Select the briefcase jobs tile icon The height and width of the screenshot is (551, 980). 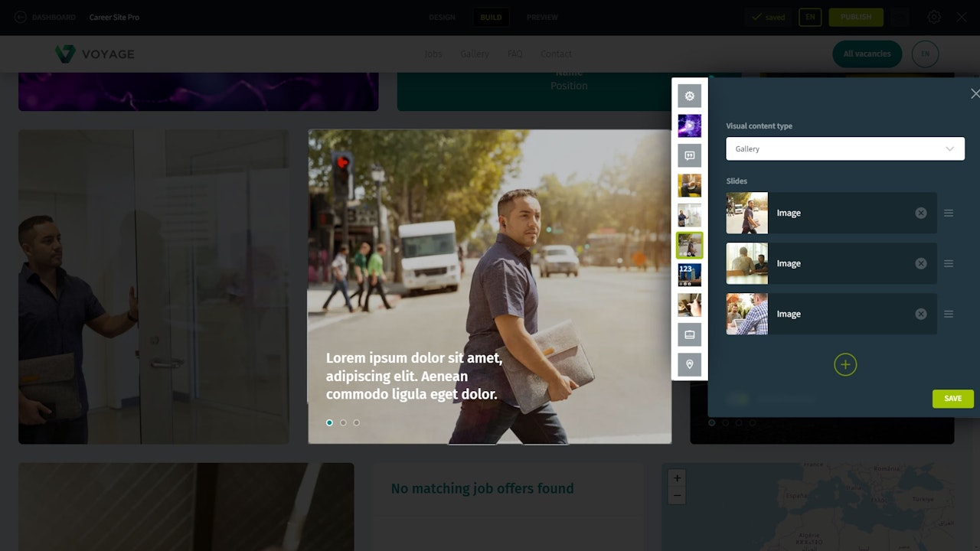[x=690, y=334]
